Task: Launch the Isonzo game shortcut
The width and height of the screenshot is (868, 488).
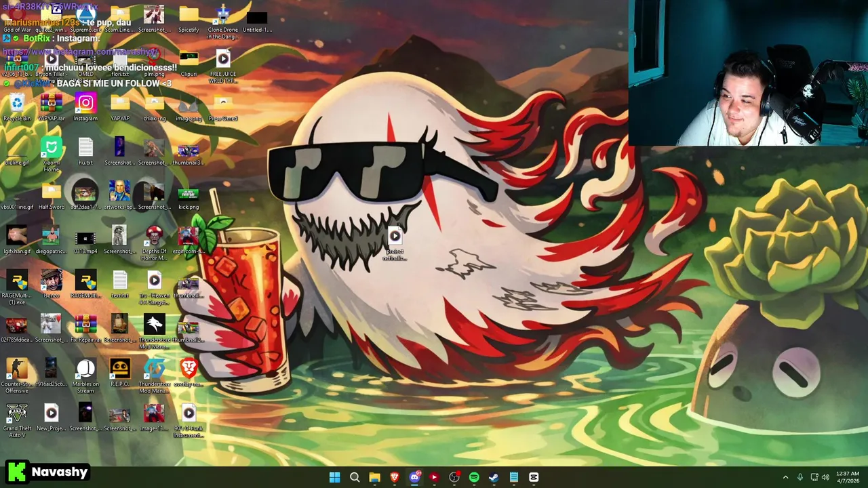Action: [52, 285]
